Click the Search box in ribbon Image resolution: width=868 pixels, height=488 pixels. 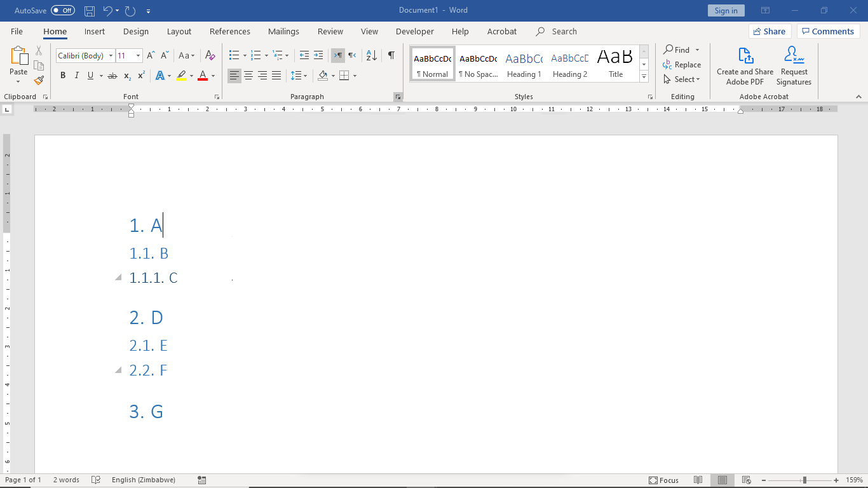click(557, 31)
